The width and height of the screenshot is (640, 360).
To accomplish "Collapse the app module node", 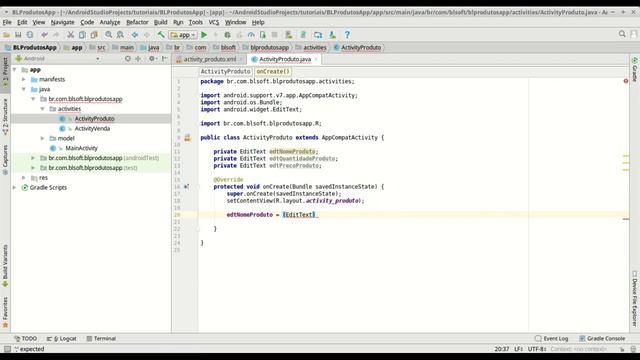I will pyautogui.click(x=15, y=70).
